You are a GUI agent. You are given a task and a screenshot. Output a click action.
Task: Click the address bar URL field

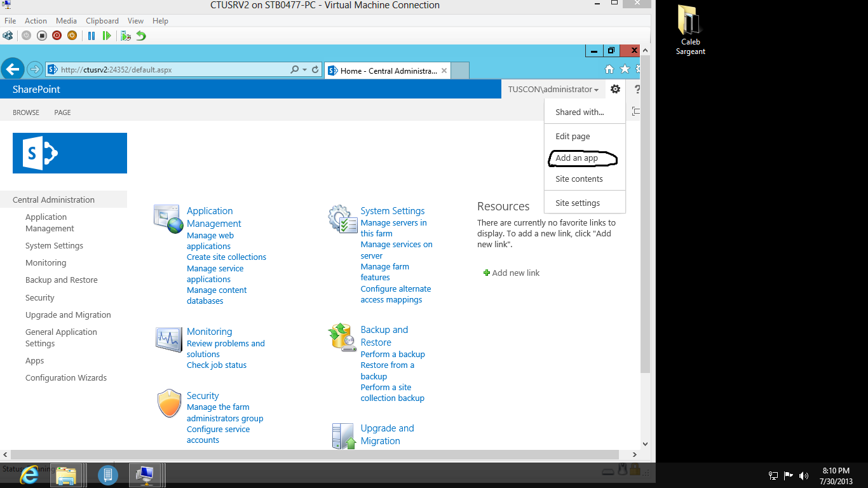(172, 70)
